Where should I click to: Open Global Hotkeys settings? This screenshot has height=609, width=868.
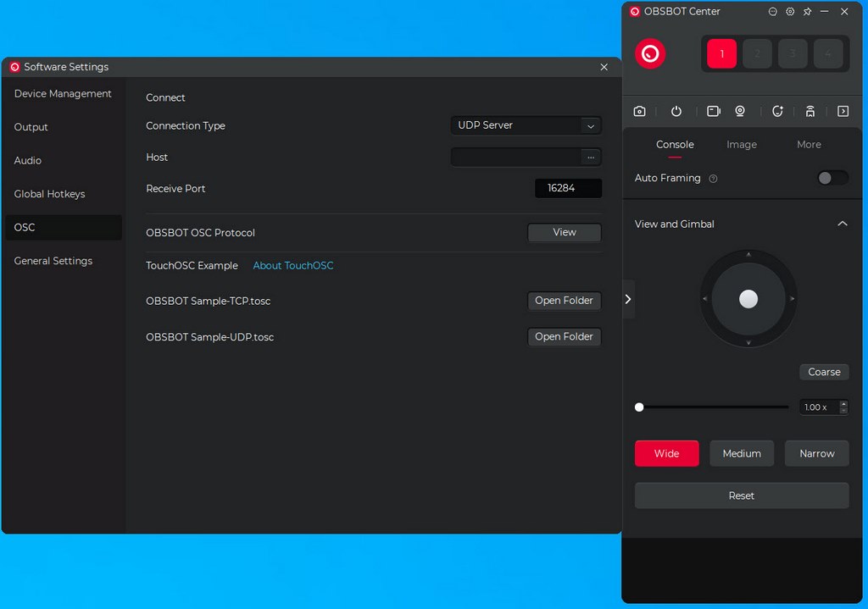click(63, 194)
